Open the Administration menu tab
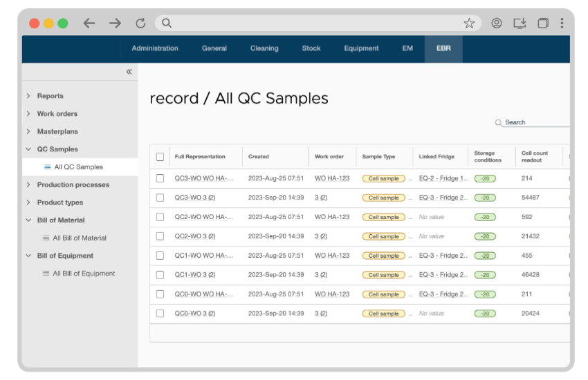Viewport: 588px width, 380px height. 155,48
